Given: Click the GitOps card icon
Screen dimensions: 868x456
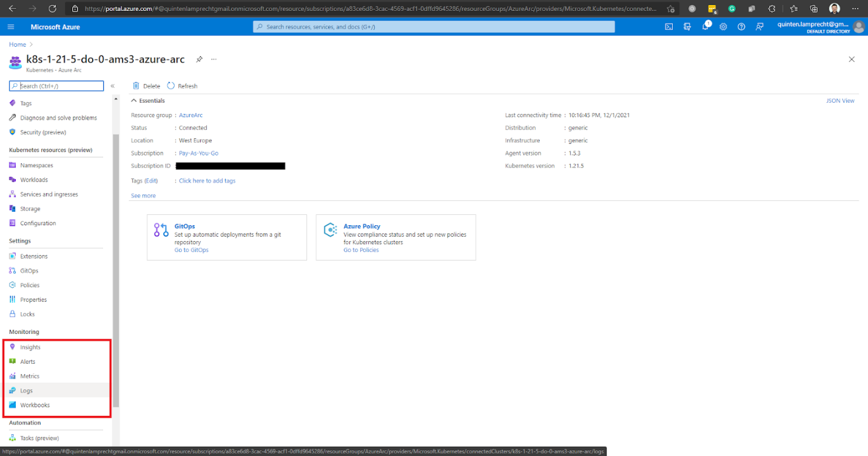Looking at the screenshot, I should [161, 230].
